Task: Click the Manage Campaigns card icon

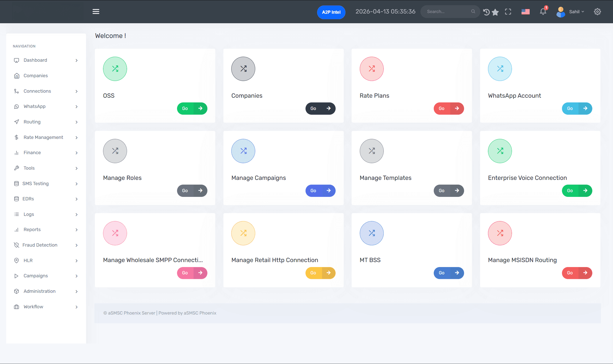Action: pos(243,151)
